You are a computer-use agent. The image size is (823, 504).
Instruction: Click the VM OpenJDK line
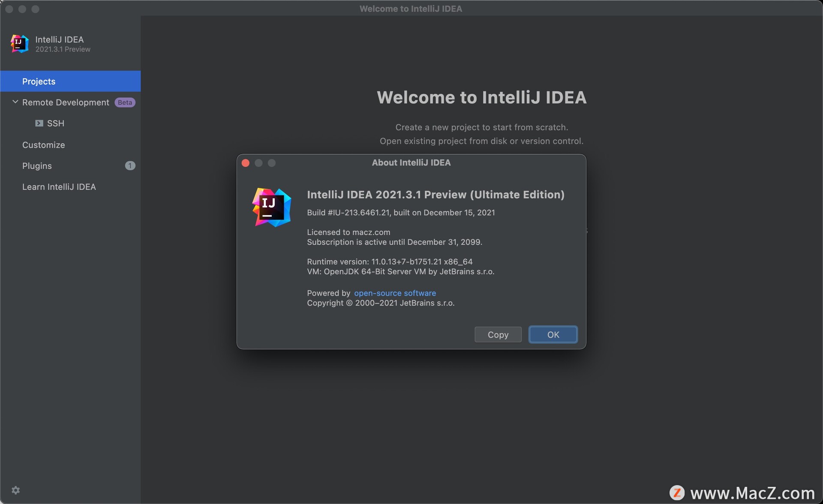400,272
